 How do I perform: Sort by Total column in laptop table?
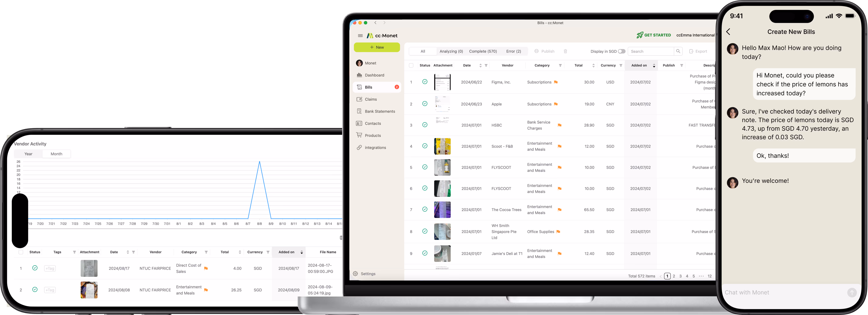click(x=593, y=65)
